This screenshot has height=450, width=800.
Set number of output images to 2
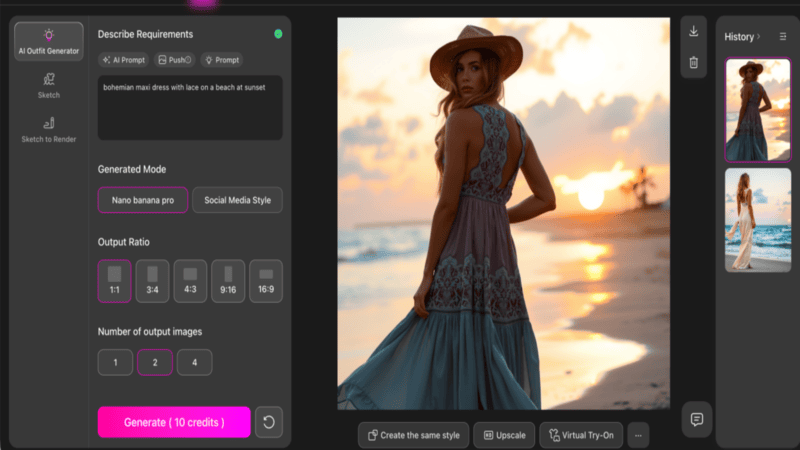(155, 362)
